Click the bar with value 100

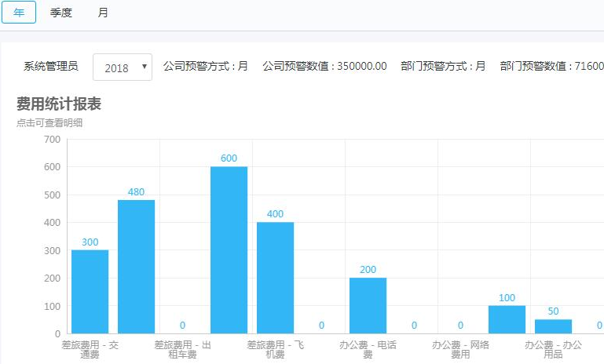pos(507,320)
